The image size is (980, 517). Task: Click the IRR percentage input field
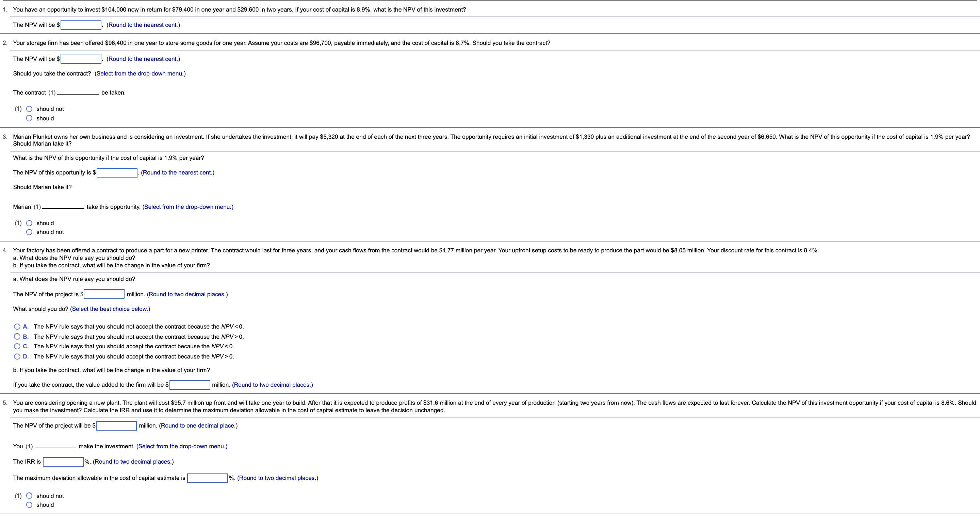tap(63, 462)
